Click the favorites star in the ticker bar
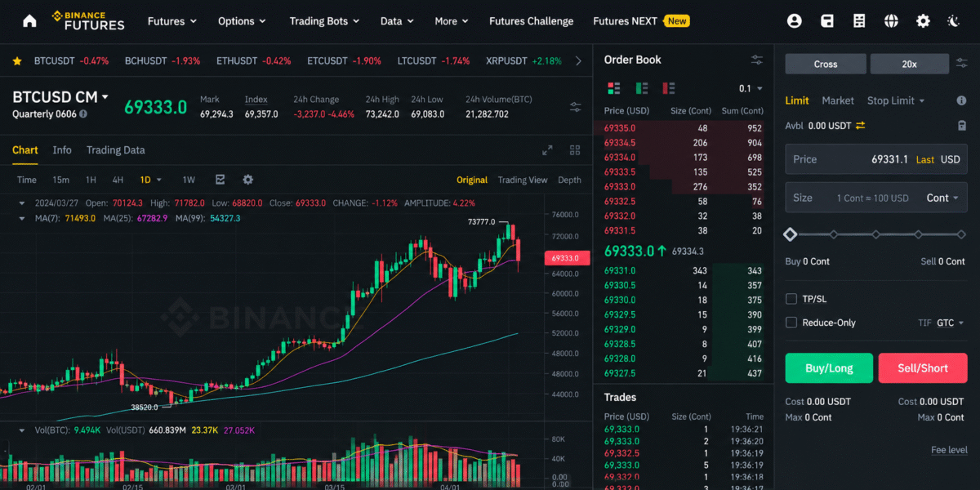The width and height of the screenshot is (980, 490). click(17, 60)
